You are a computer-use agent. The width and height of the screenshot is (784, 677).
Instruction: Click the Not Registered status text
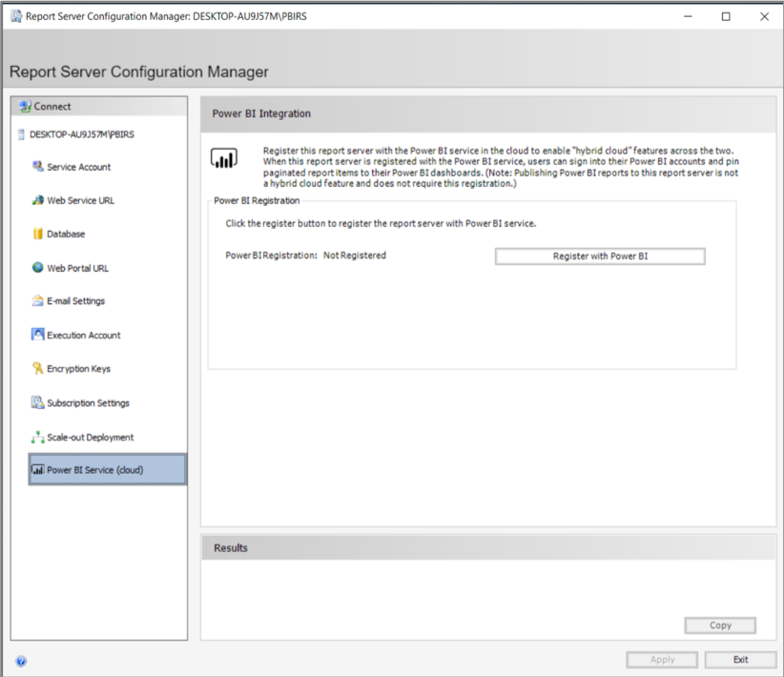point(355,256)
